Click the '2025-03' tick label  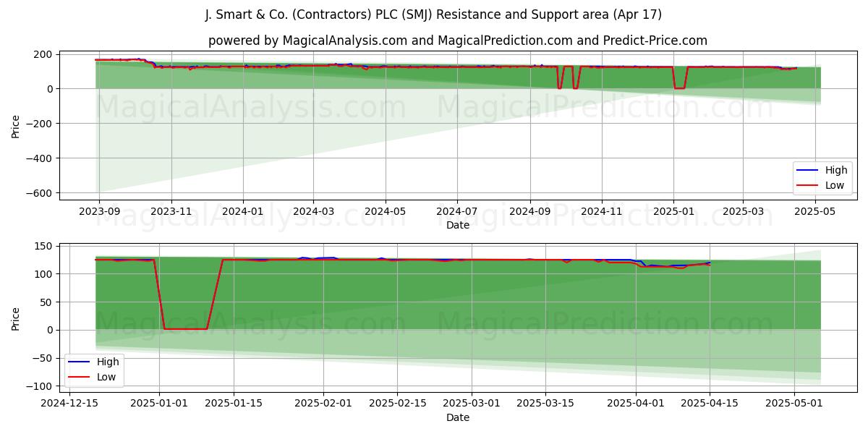pyautogui.click(x=743, y=210)
